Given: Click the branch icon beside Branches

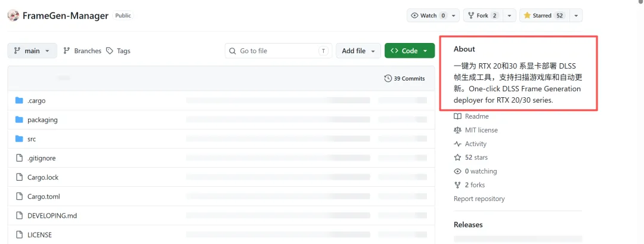Looking at the screenshot, I should pyautogui.click(x=67, y=51).
